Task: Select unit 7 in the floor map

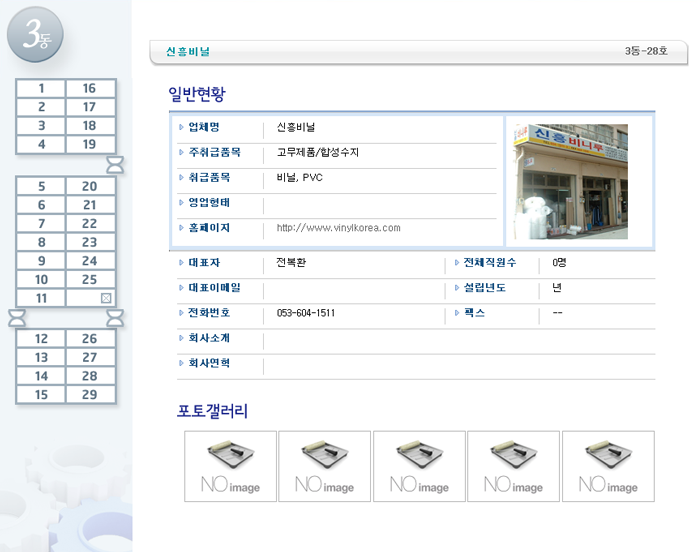Action: (x=41, y=224)
